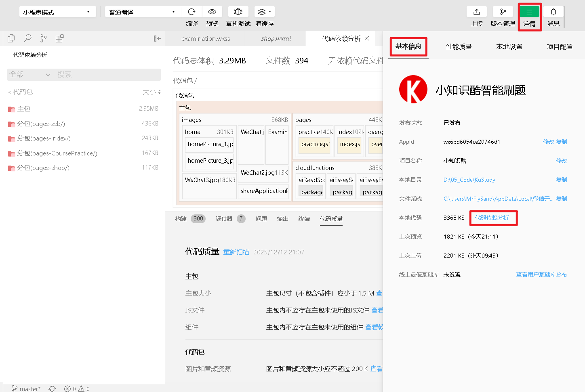This screenshot has height=392, width=585.
Task: Select the practice.js treemap block
Action: pyautogui.click(x=315, y=146)
